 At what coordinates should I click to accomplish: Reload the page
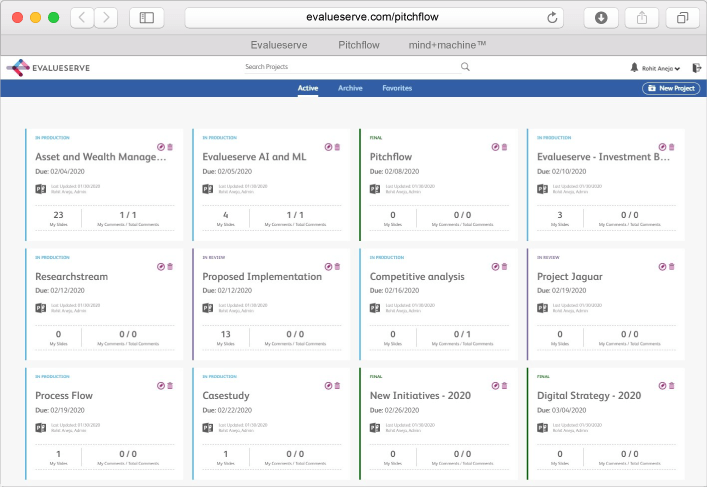[552, 18]
